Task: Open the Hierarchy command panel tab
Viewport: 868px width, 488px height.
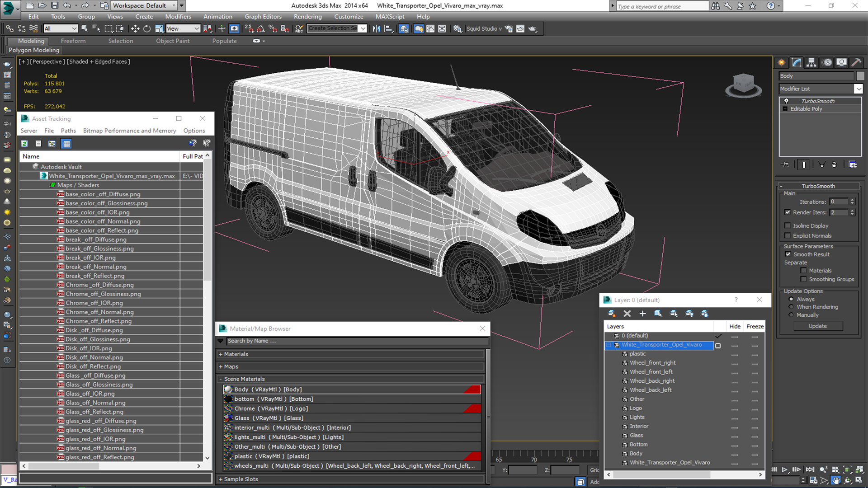Action: point(811,62)
